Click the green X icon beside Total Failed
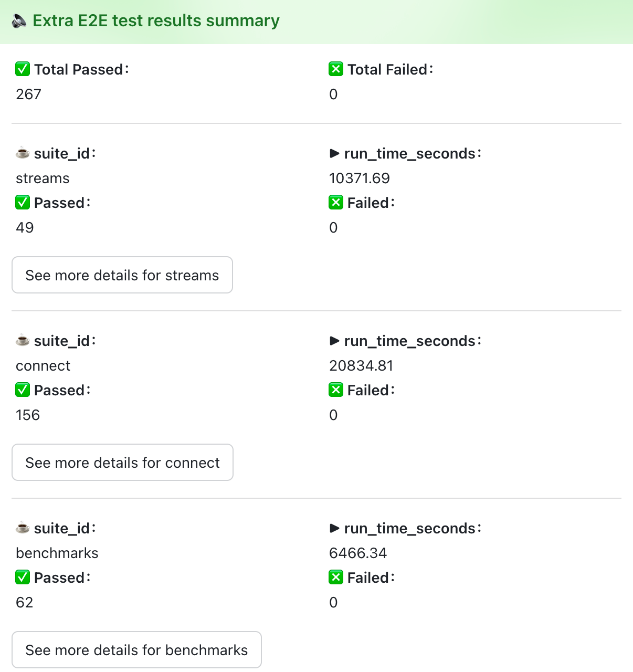This screenshot has height=672, width=633. (x=336, y=69)
